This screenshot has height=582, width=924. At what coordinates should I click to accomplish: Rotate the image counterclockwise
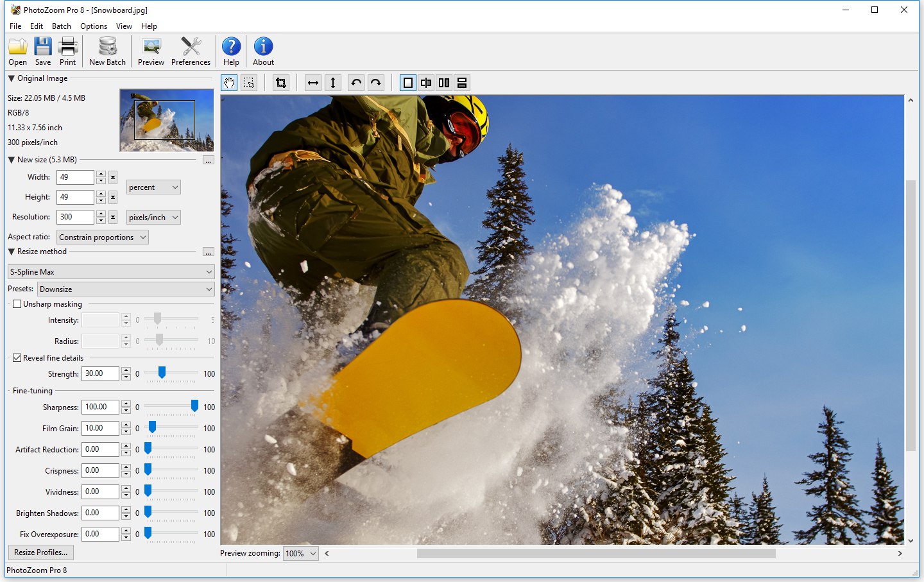coord(355,82)
